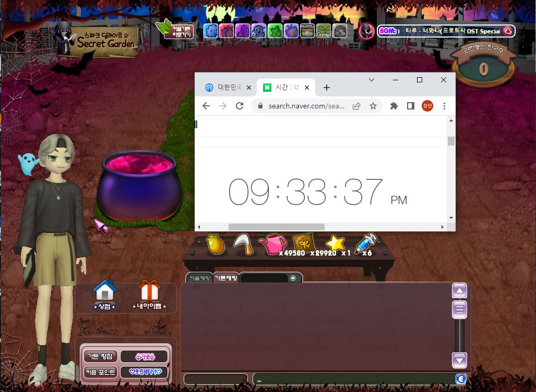Image resolution: width=536 pixels, height=392 pixels.
Task: Close the Naver 시간 browser tab
Action: (307, 88)
